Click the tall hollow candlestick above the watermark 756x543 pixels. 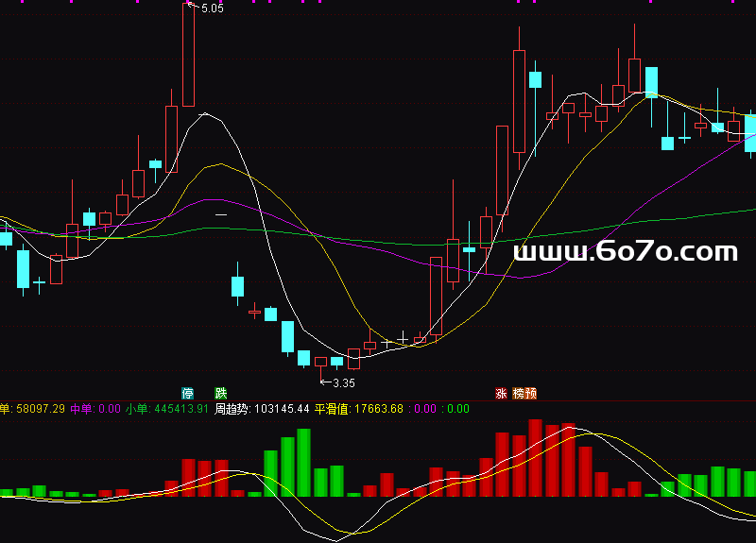[519, 101]
